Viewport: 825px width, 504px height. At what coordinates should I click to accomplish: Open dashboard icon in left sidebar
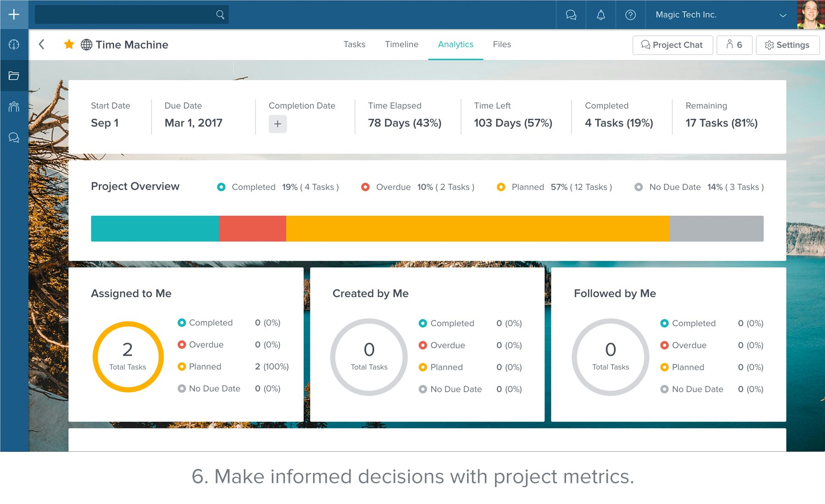click(14, 44)
